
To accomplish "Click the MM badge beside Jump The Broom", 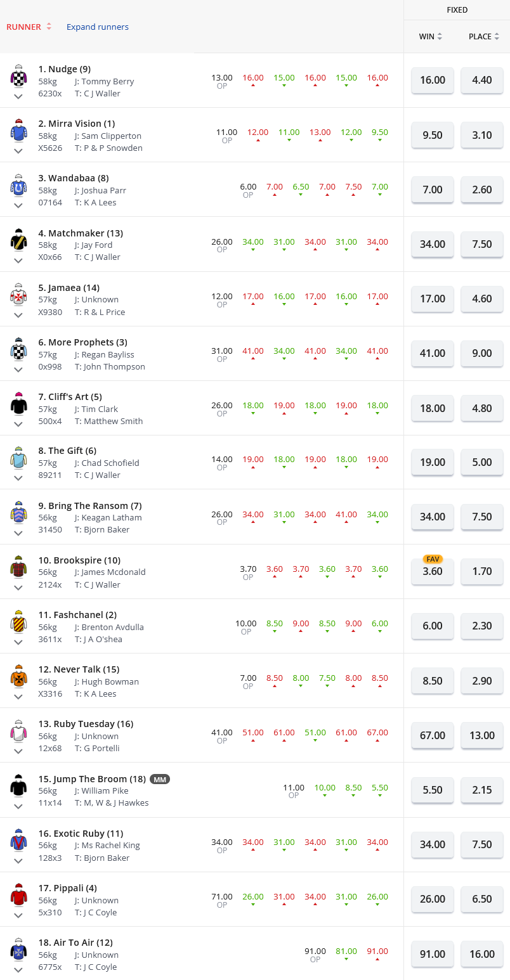I will point(160,779).
